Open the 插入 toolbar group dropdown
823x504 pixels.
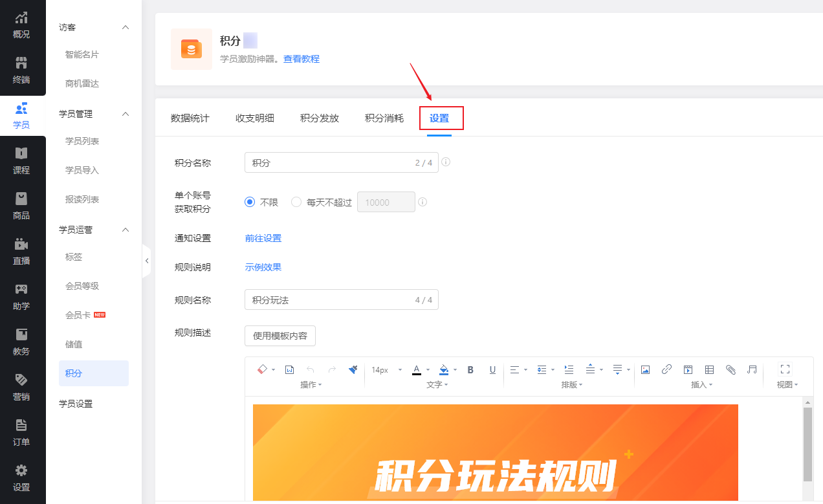click(x=701, y=384)
